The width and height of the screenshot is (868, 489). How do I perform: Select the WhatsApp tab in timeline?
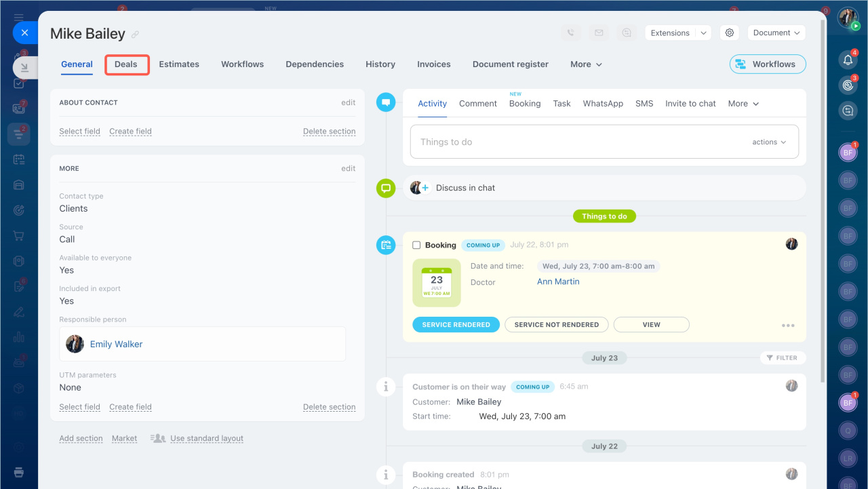pos(603,104)
